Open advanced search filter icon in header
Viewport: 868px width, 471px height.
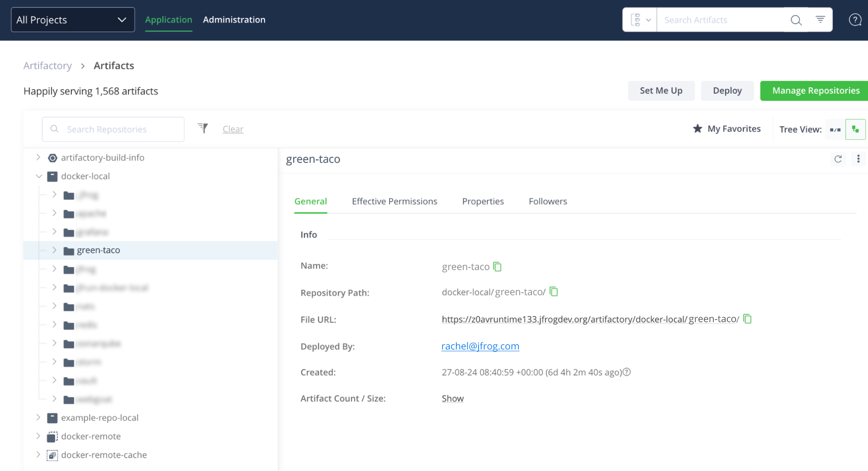[x=820, y=20]
